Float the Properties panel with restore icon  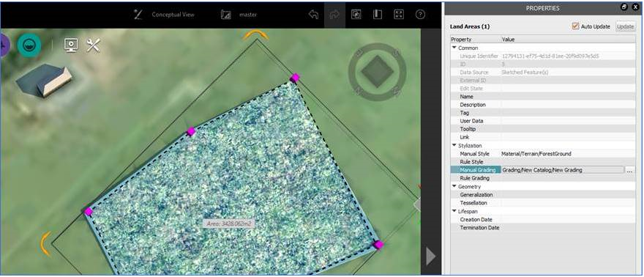[624, 7]
